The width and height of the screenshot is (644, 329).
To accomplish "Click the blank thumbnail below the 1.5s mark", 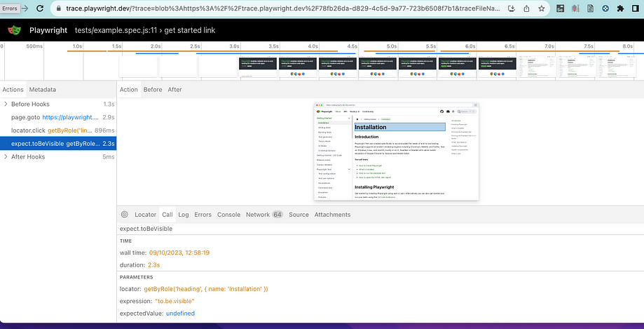I will (x=138, y=67).
